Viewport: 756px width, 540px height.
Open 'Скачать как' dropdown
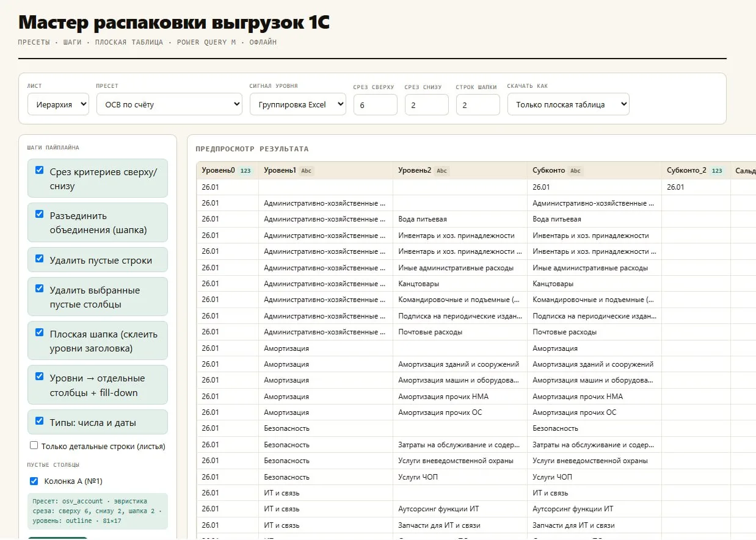pyautogui.click(x=569, y=104)
